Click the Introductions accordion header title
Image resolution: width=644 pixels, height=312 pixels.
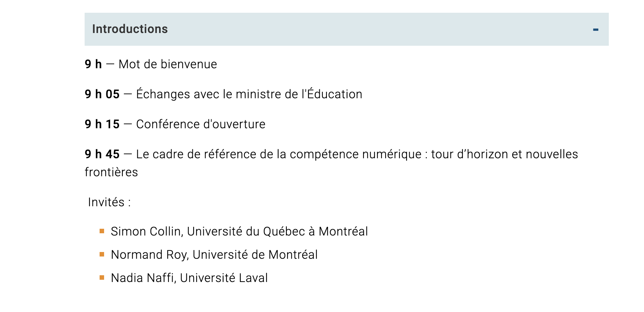point(130,29)
